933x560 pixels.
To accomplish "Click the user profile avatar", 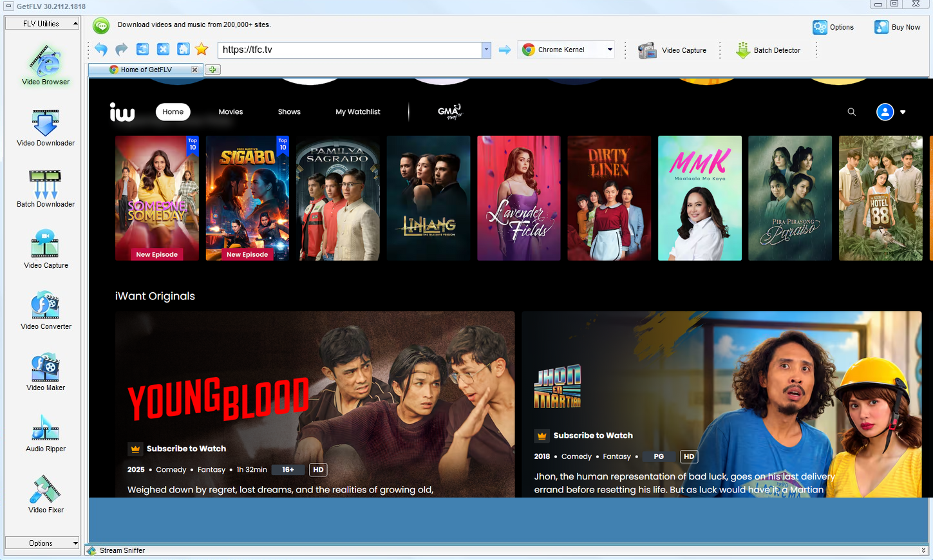I will (885, 112).
